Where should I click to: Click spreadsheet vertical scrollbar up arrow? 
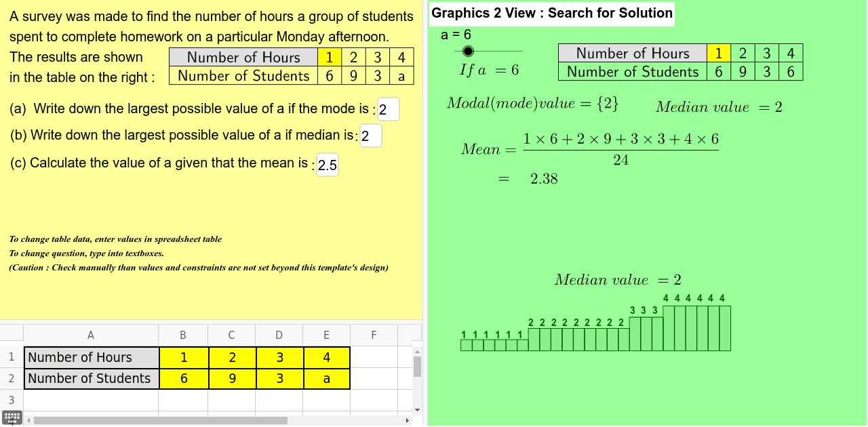pyautogui.click(x=417, y=351)
